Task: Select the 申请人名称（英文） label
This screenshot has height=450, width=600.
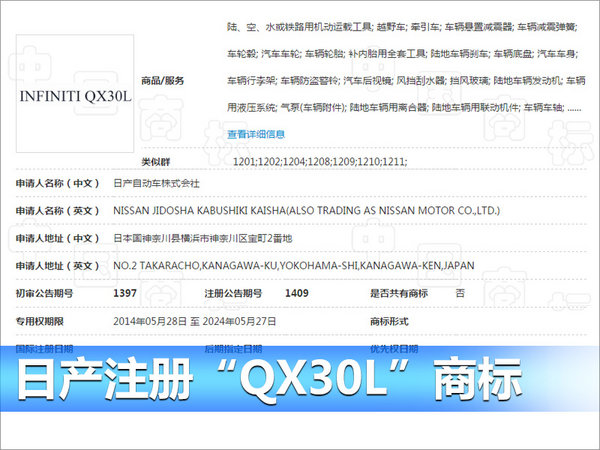Action: [57, 211]
